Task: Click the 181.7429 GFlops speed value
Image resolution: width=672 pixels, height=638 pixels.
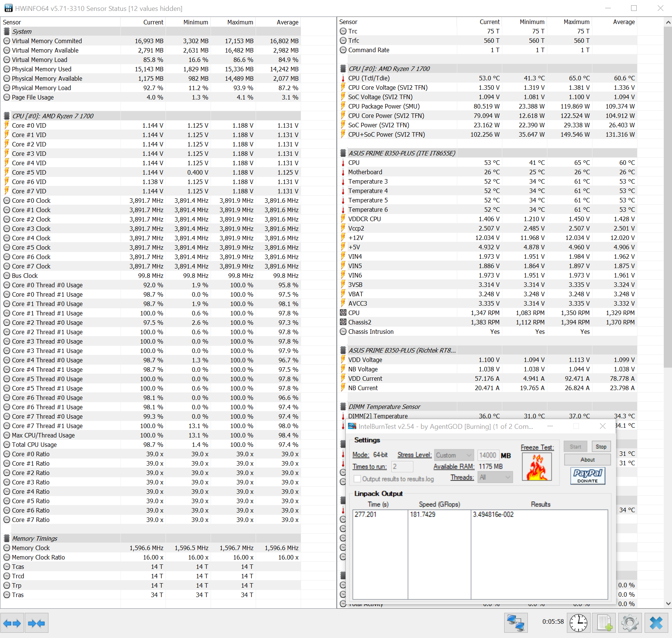Action: coord(423,514)
